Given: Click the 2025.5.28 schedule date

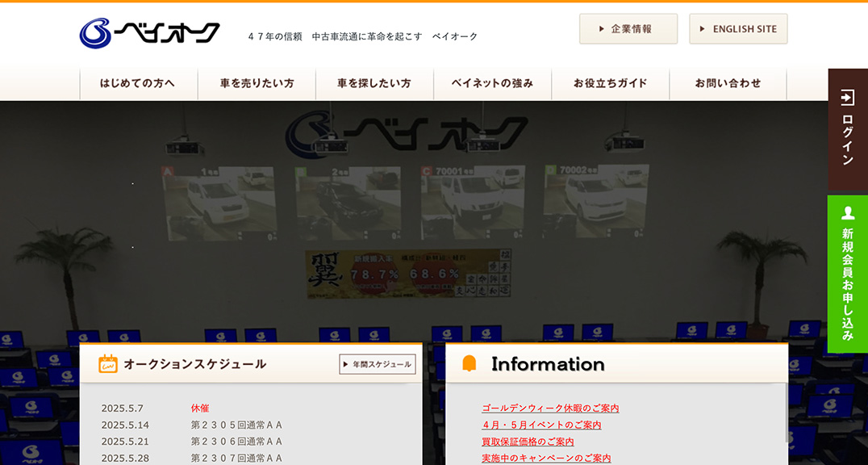Looking at the screenshot, I should pos(125,459).
